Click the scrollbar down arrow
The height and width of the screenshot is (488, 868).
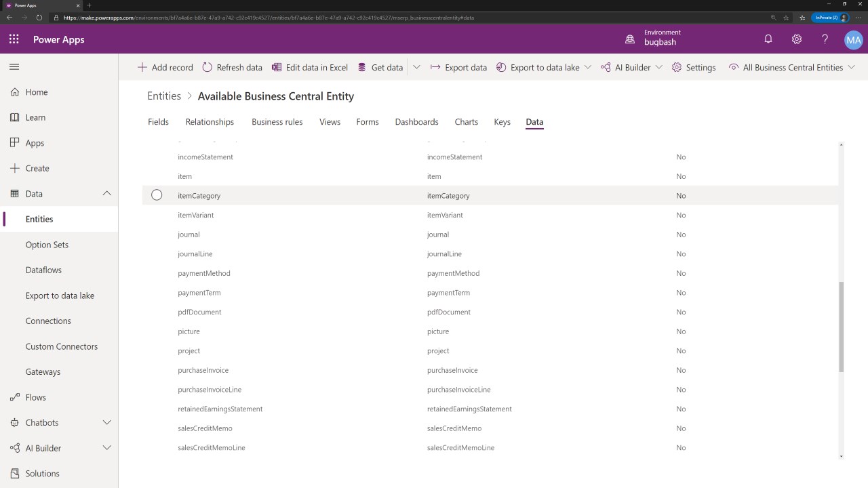pos(842,456)
